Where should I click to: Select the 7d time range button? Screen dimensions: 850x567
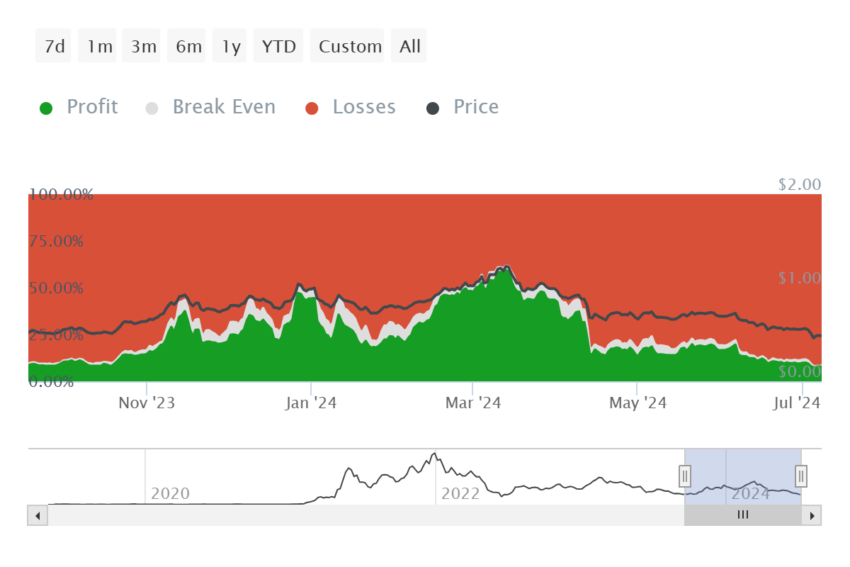click(x=53, y=46)
